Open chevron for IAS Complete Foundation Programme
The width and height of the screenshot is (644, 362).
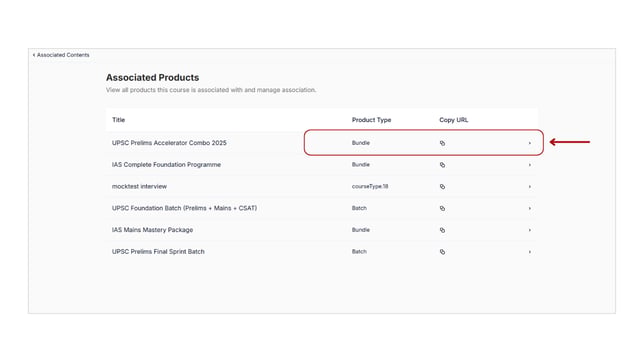[x=530, y=165]
